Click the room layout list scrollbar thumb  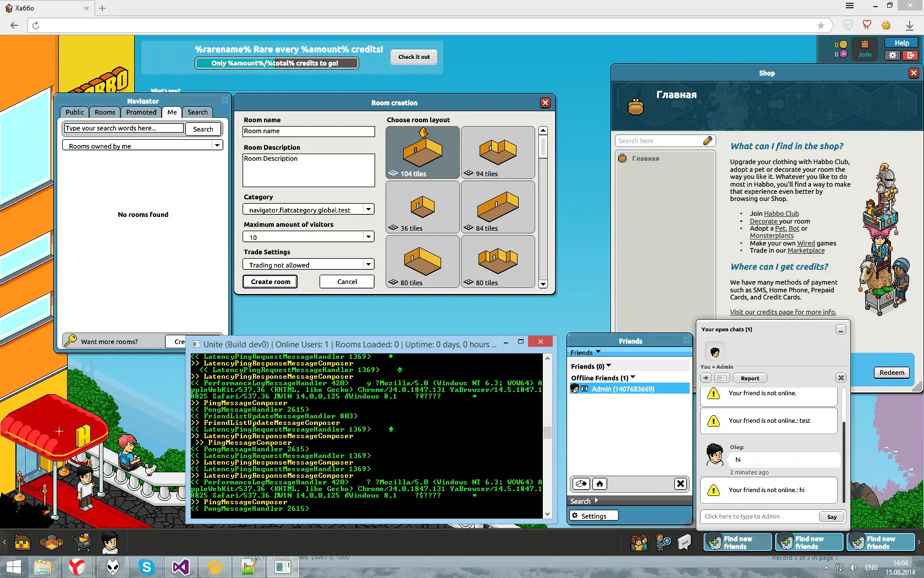coord(543,147)
